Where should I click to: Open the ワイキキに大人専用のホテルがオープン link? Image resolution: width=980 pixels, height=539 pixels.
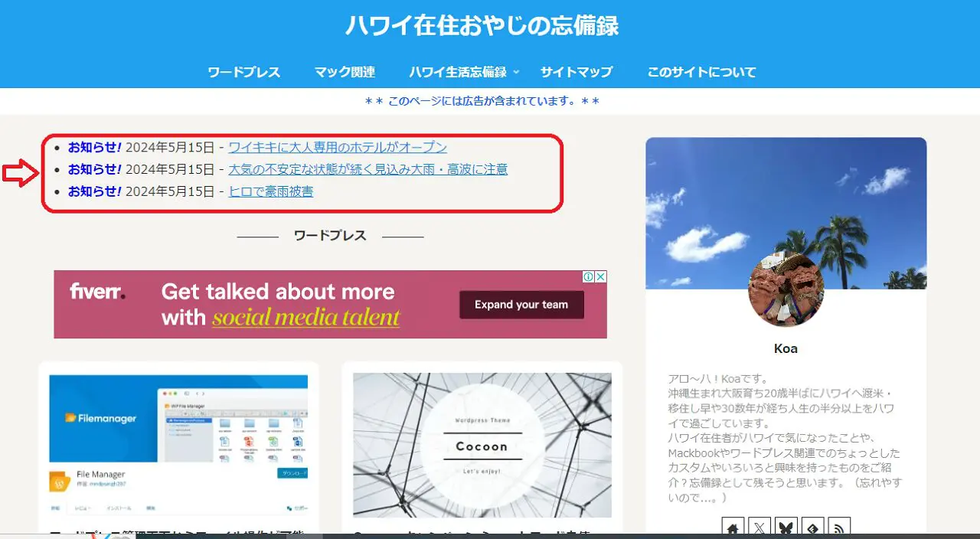[338, 147]
